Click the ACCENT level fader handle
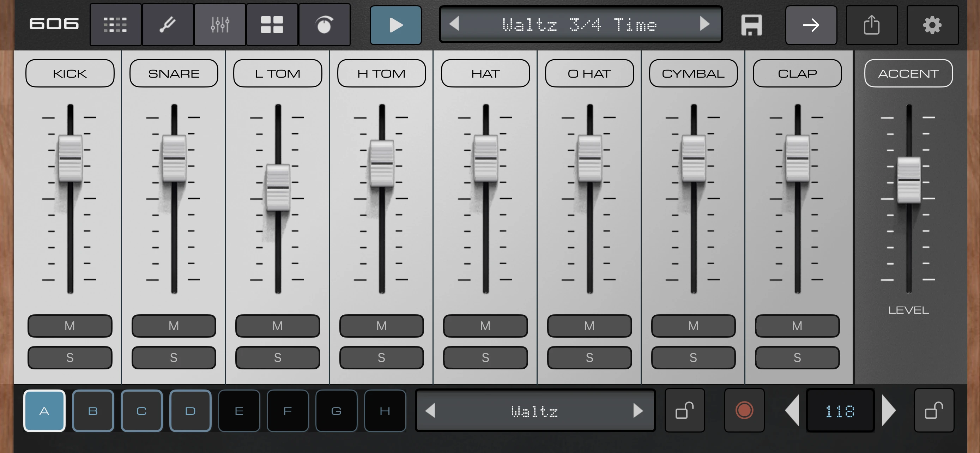Viewport: 980px width, 453px height. [909, 180]
